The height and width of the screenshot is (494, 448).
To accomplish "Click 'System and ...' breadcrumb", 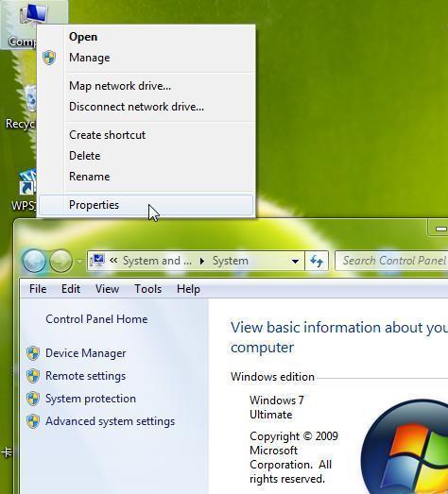I will point(157,261).
